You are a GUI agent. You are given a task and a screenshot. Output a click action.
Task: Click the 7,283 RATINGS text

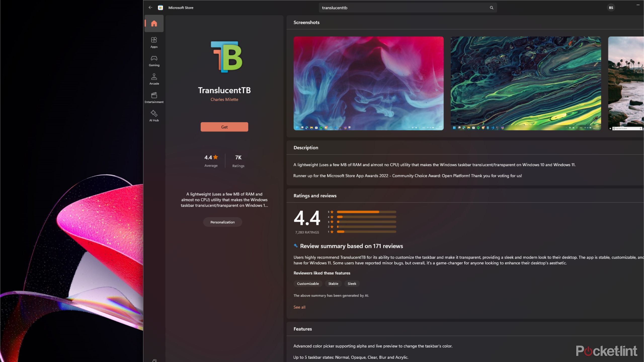click(307, 232)
